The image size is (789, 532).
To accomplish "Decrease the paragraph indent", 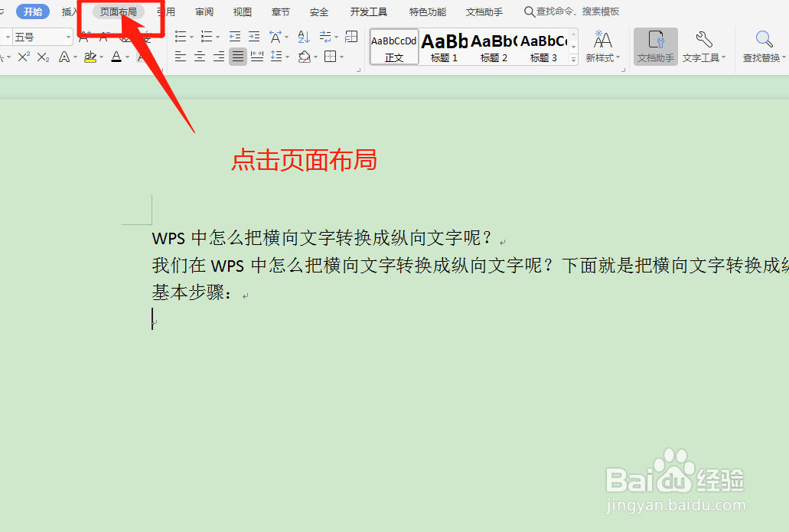I will [234, 37].
